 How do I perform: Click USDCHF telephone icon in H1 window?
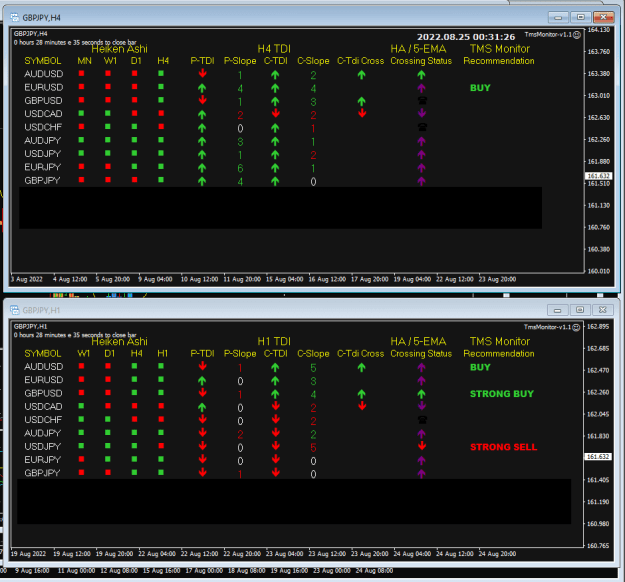coord(422,420)
